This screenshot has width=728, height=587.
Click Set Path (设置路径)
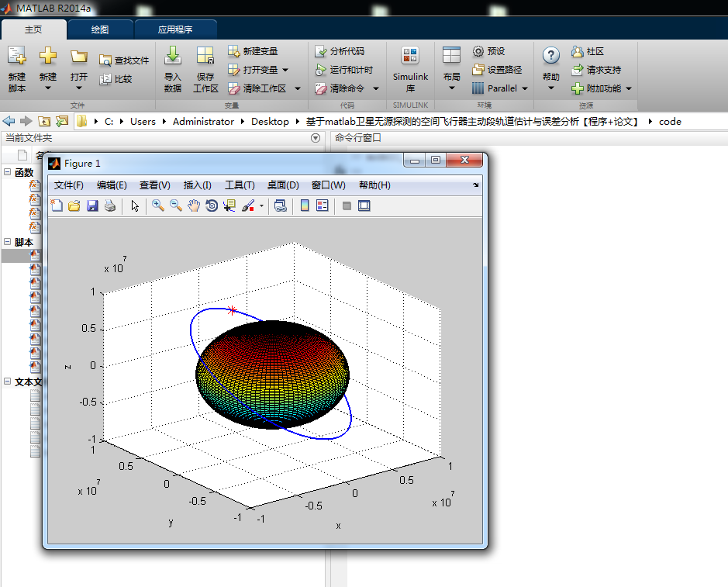click(x=497, y=70)
